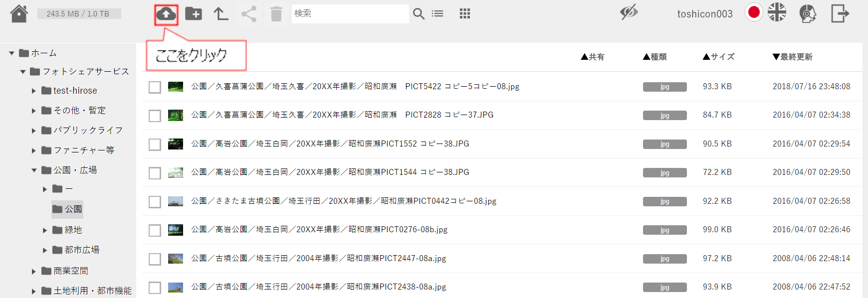Select the test-hirose folder
Image resolution: width=868 pixels, height=298 pixels.
(69, 91)
